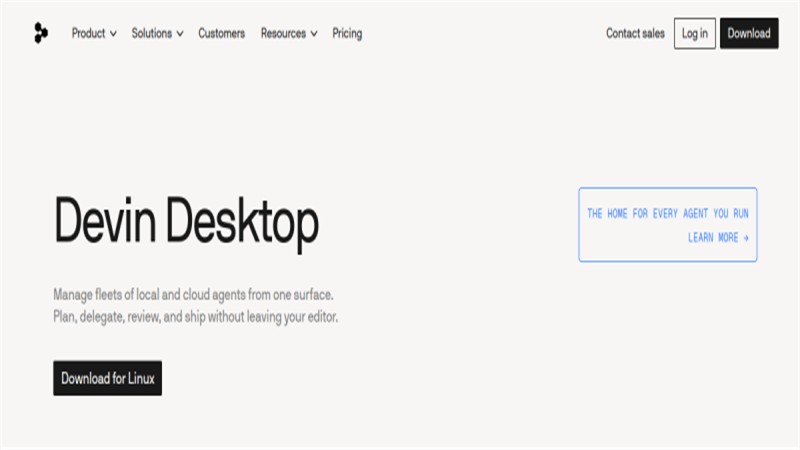Expand the Resources dropdown chevron
Screen dimensions: 800x450
[x=314, y=34]
